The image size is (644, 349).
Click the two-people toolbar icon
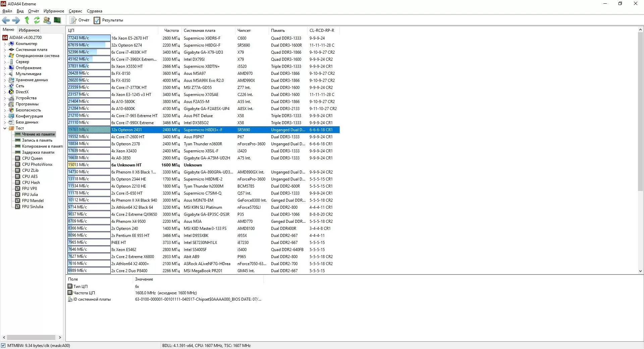pos(47,20)
